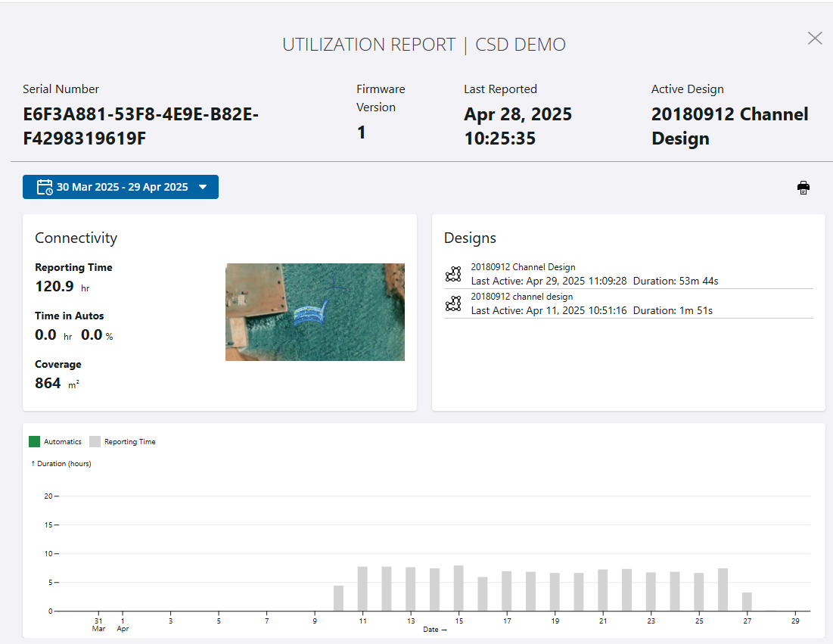
Task: Click the Duration (hours) axis label
Action: coord(61,464)
